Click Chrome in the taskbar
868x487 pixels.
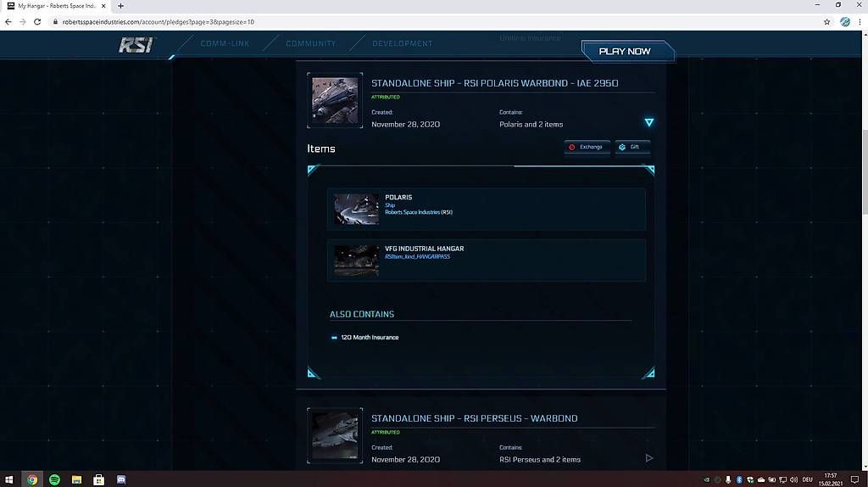[32, 479]
